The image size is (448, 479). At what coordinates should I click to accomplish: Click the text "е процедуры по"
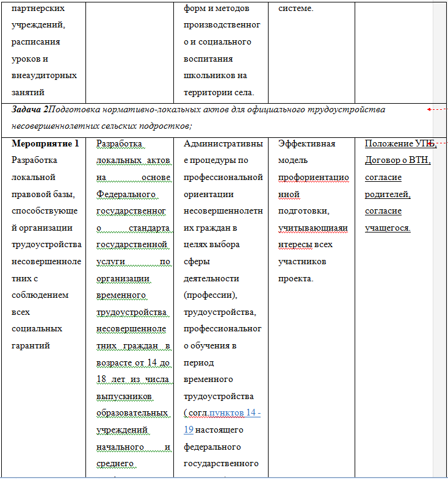click(216, 160)
